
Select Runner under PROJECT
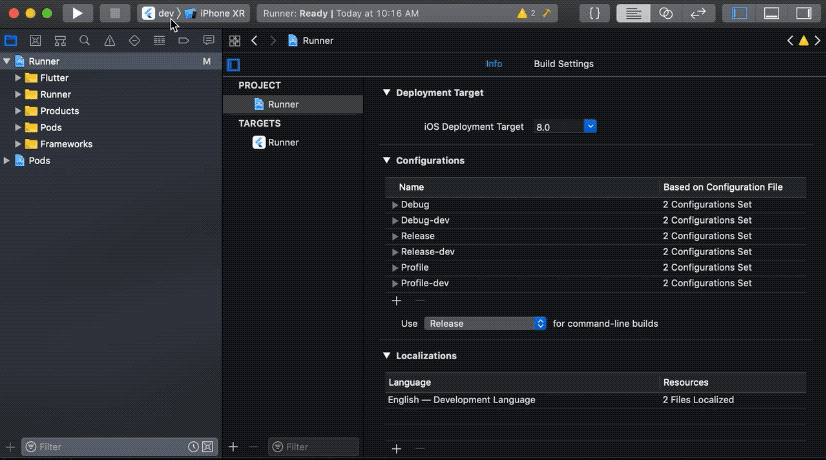click(292, 104)
